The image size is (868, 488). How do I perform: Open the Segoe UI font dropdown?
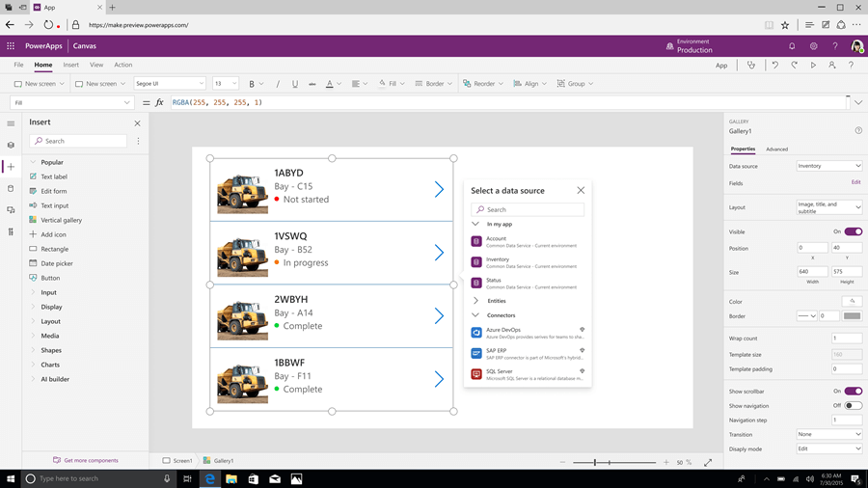click(170, 84)
